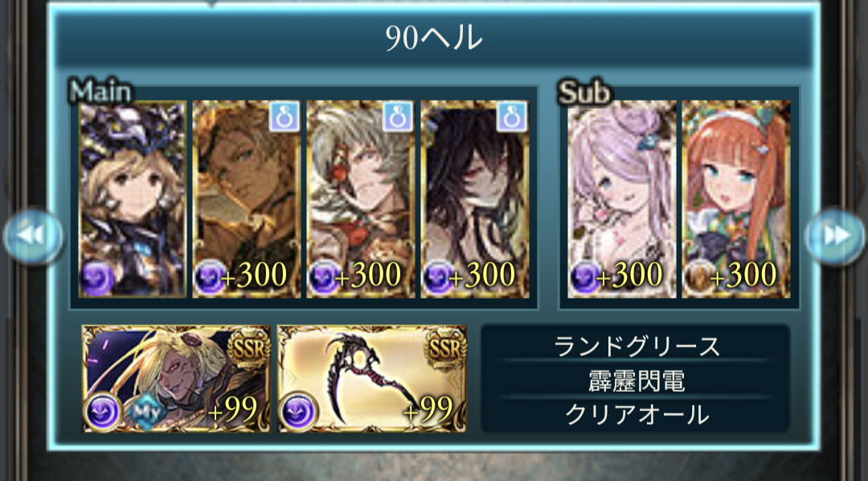Click dark element icon on summon card

(x=104, y=413)
